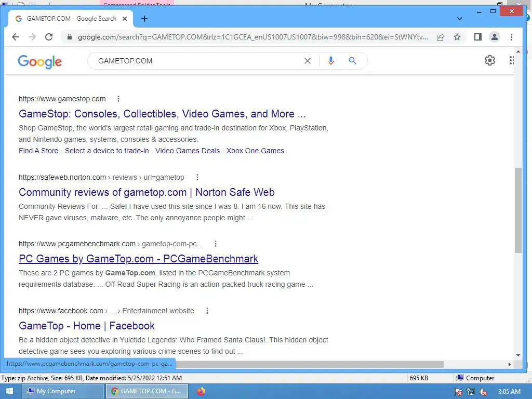Open the Chrome profile avatar

click(x=495, y=37)
